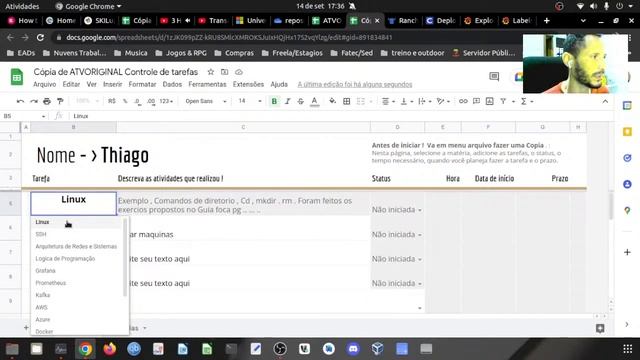Click the name box showing B5
Image resolution: width=640 pixels, height=360 pixels.
coord(24,116)
